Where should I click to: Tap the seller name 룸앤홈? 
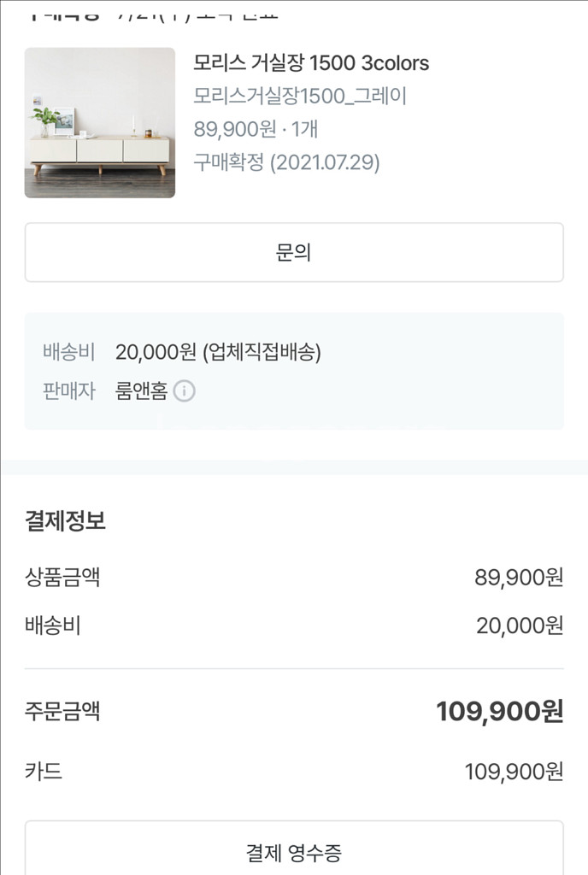[x=141, y=391]
